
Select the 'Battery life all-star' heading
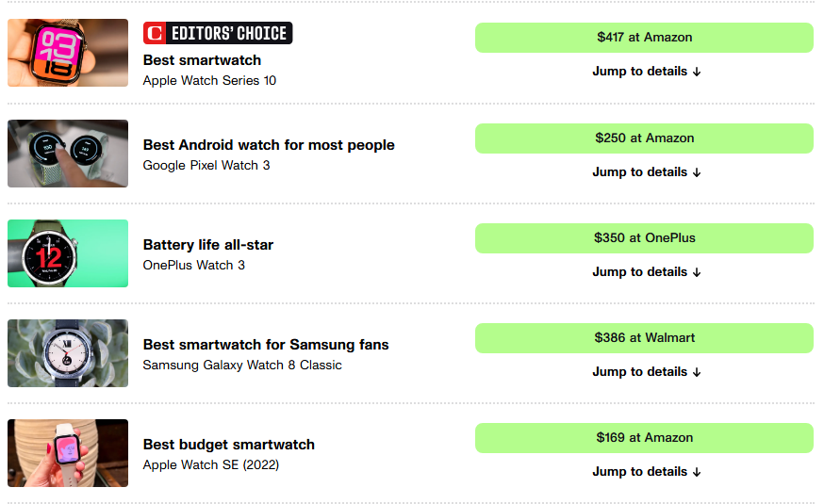tap(208, 245)
